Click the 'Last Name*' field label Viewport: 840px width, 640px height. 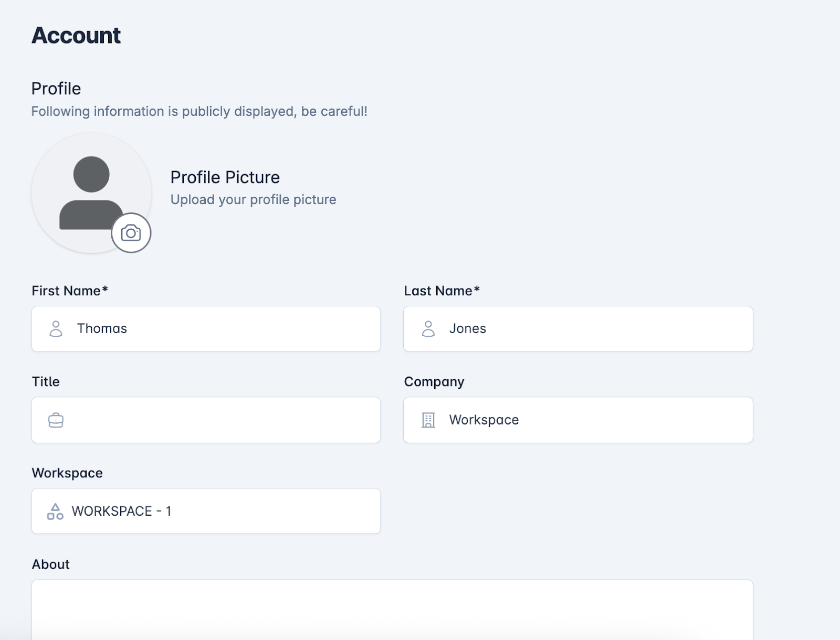tap(442, 291)
